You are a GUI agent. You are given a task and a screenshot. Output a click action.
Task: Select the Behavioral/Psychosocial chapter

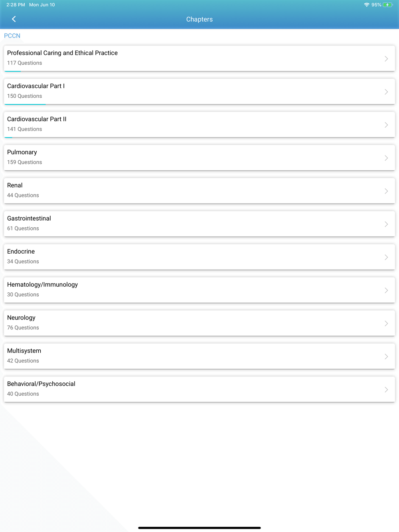(x=199, y=389)
